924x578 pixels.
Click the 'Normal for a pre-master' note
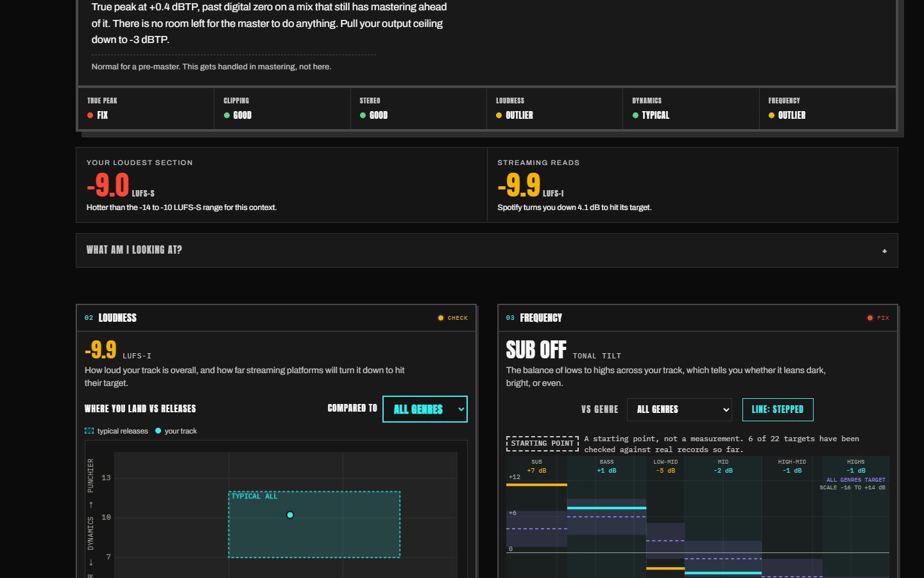coord(211,67)
